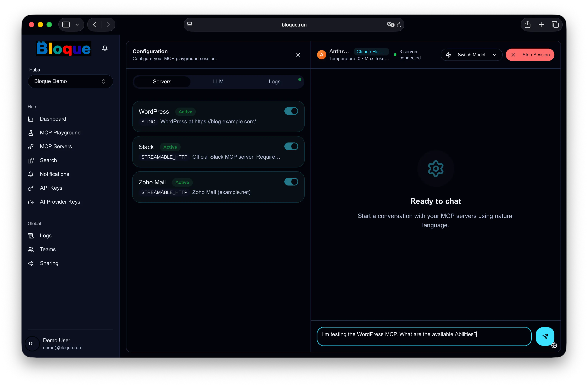Image resolution: width=588 pixels, height=386 pixels.
Task: Turn off the Zoho Mail server switch
Action: click(x=291, y=182)
